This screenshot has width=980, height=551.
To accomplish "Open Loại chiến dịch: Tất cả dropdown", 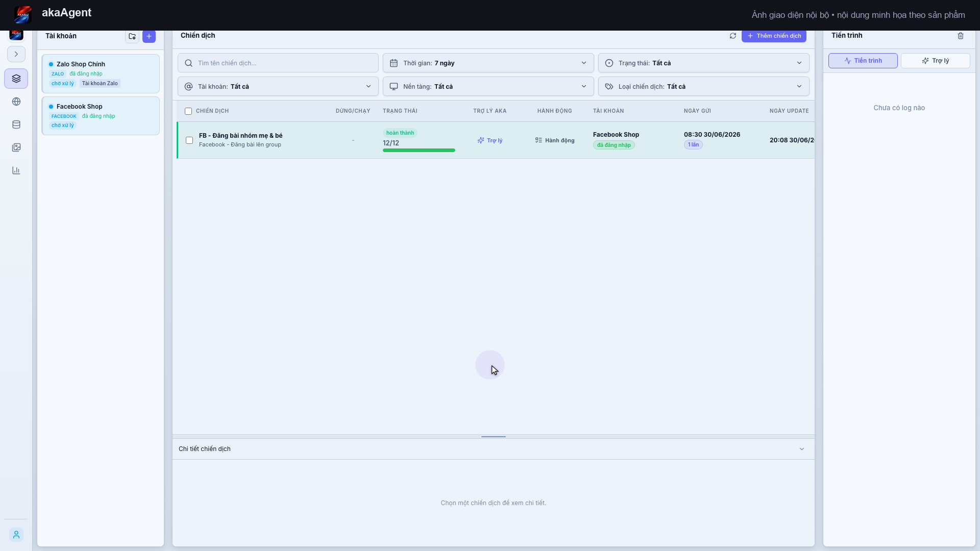I will 703,87.
